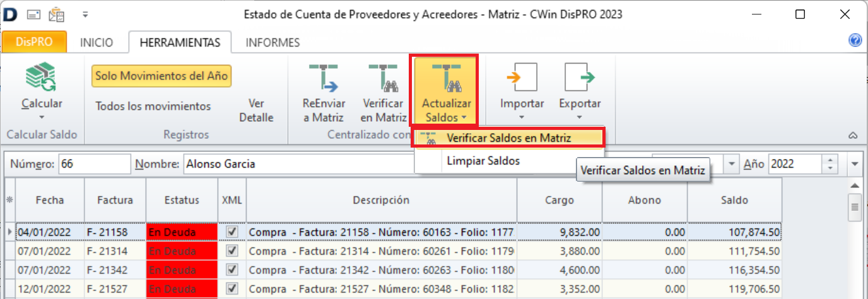Viewport: 868px width, 299px height.
Task: Decrease the Año value with down arrow
Action: pos(830,168)
